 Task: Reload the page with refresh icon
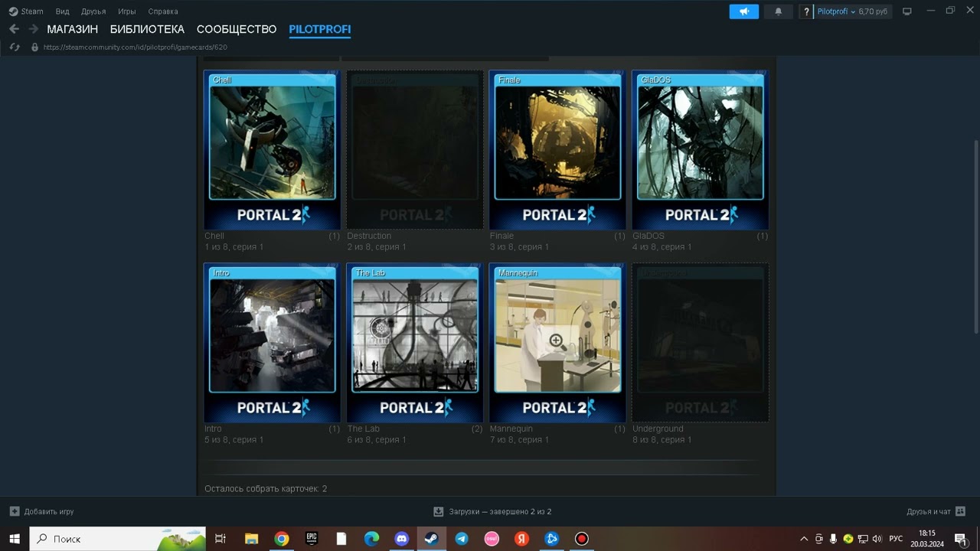[14, 47]
